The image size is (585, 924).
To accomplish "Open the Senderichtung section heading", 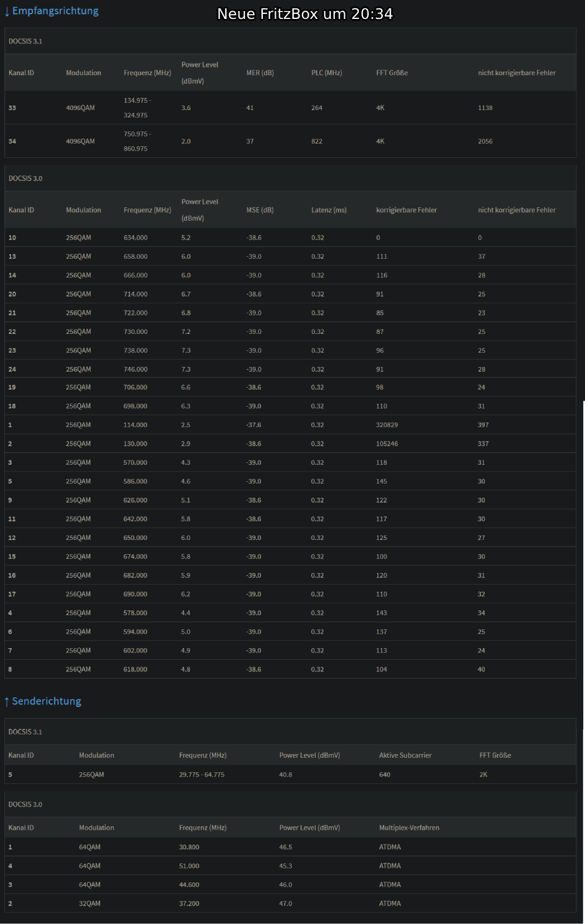I will tap(43, 701).
